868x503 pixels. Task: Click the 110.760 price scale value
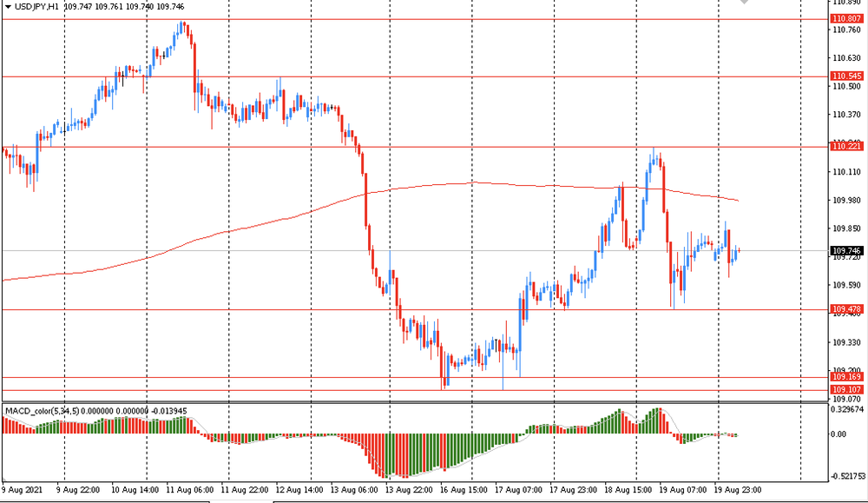coord(847,30)
